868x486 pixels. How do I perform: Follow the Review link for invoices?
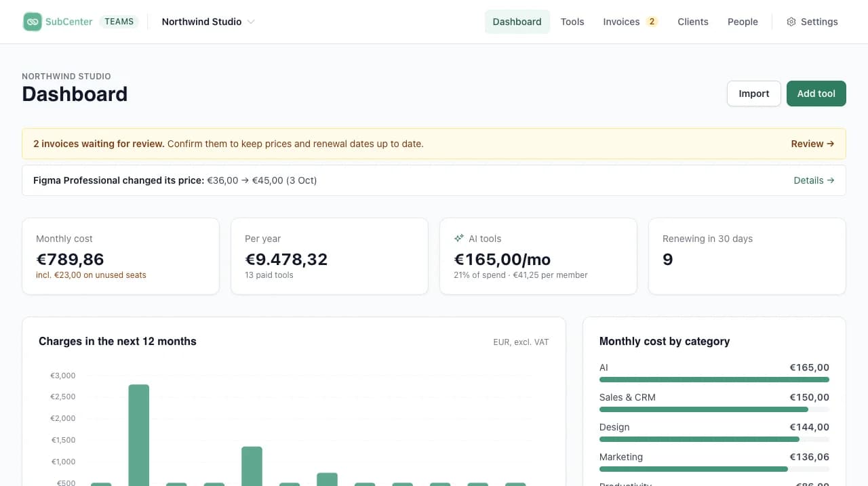click(812, 144)
